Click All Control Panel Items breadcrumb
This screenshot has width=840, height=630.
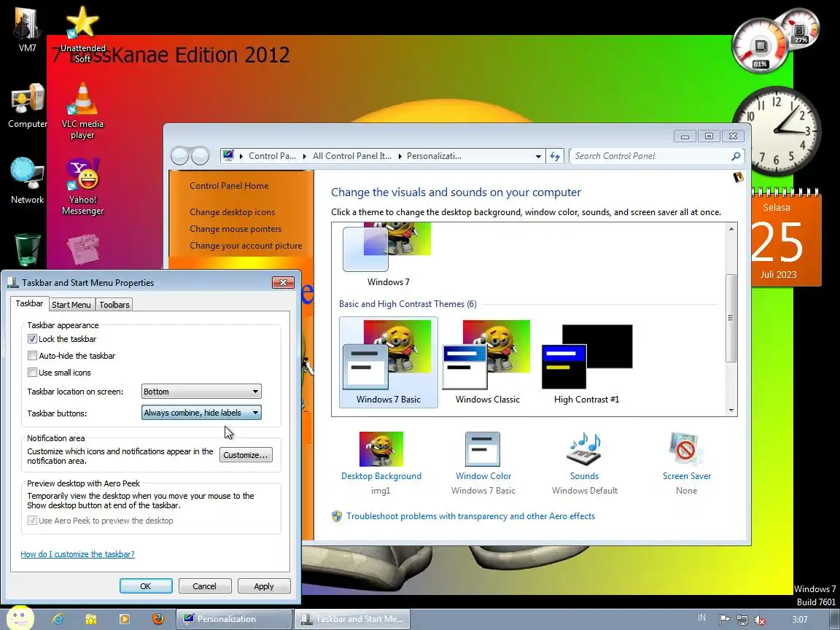352,156
